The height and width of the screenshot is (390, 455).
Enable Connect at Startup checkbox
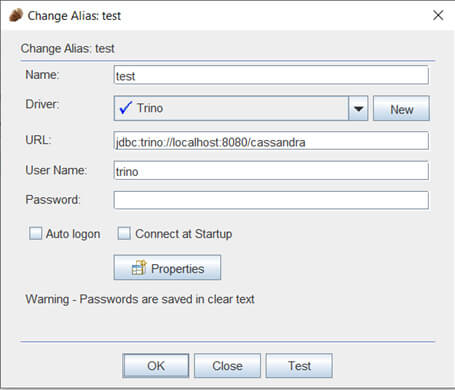[124, 233]
